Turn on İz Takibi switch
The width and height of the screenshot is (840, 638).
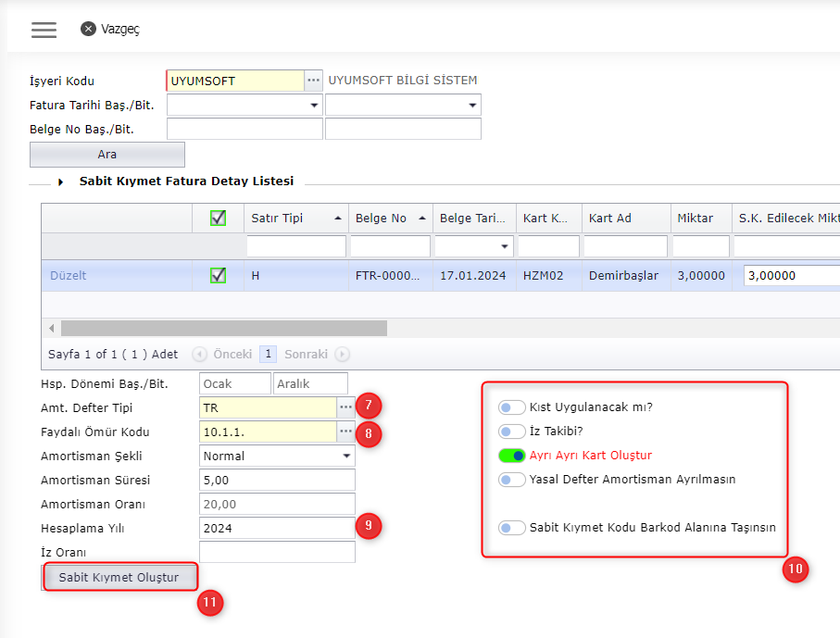[x=511, y=432]
